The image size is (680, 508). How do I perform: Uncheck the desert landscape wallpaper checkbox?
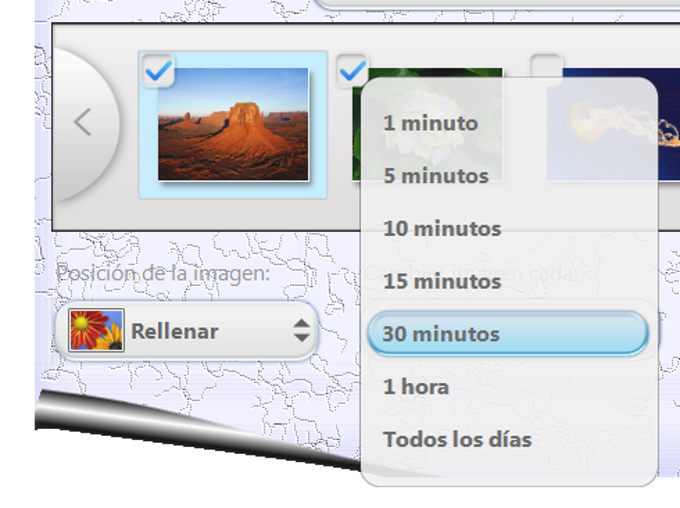point(158,71)
